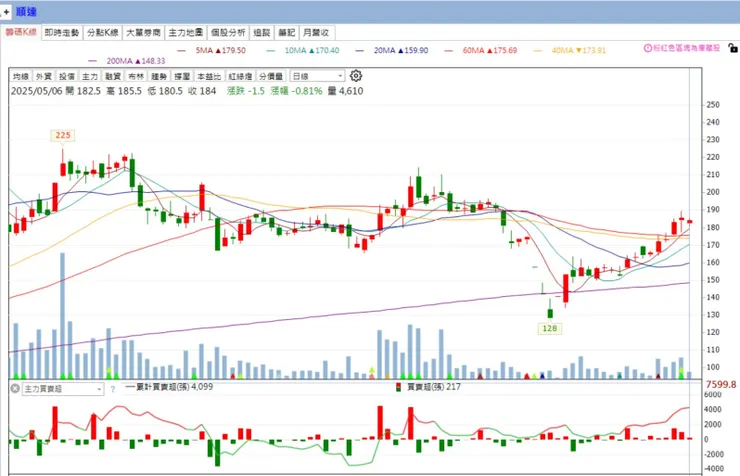Click the 20MA legend entry
The height and width of the screenshot is (476, 740).
click(x=392, y=50)
